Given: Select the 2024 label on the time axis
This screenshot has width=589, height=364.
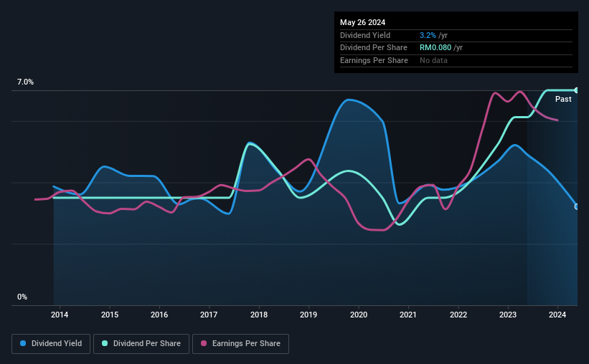Looking at the screenshot, I should [x=557, y=315].
